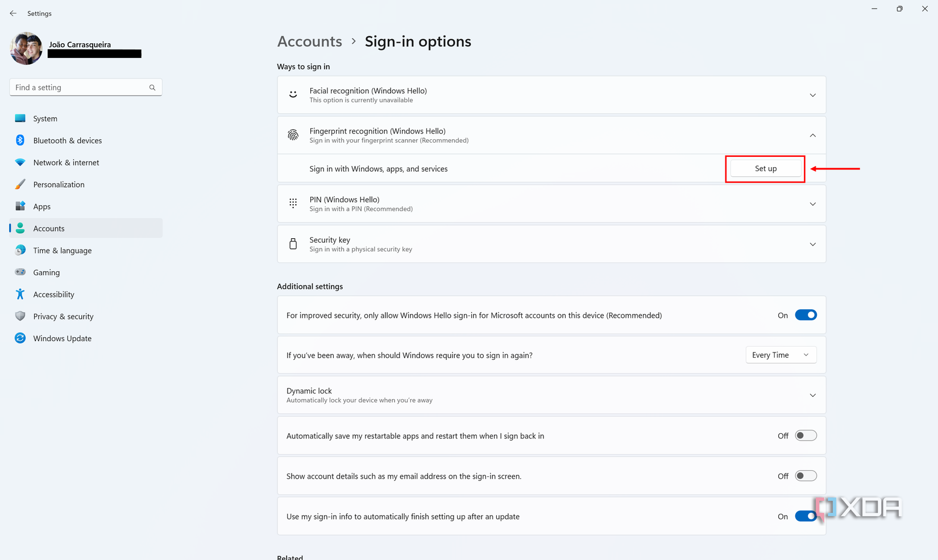Screen dimensions: 938x560
Task: Expand Facial recognition (Windows Hello) section
Action: (812, 95)
